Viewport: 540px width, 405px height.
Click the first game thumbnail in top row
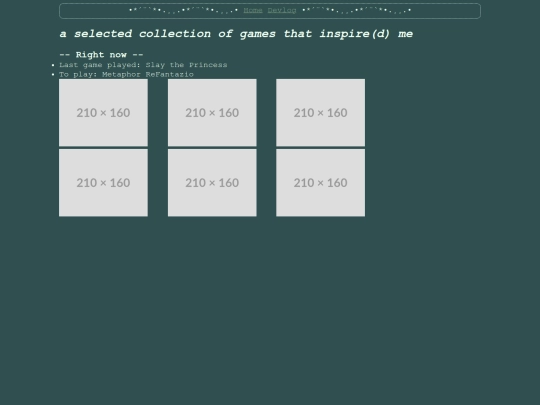pos(103,113)
